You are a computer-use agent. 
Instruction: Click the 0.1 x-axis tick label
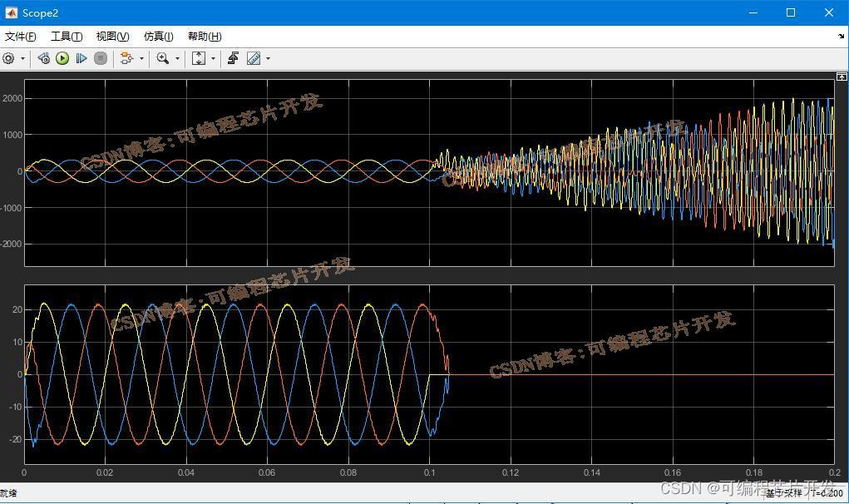coord(429,472)
